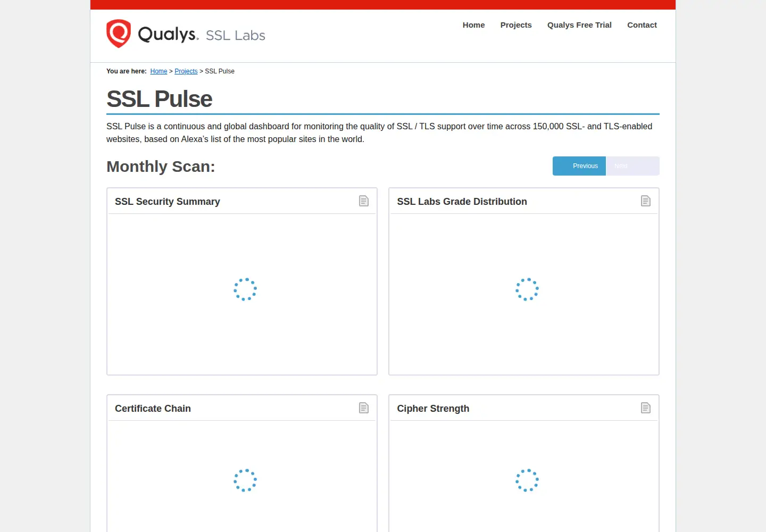Open the Projects navigation item
This screenshot has height=532, width=766.
516,25
